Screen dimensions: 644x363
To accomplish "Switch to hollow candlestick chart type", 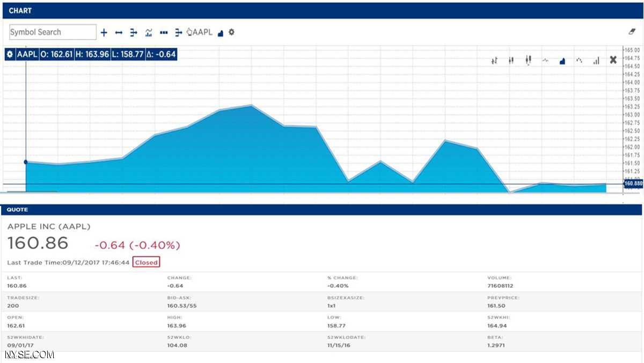I will coord(529,61).
